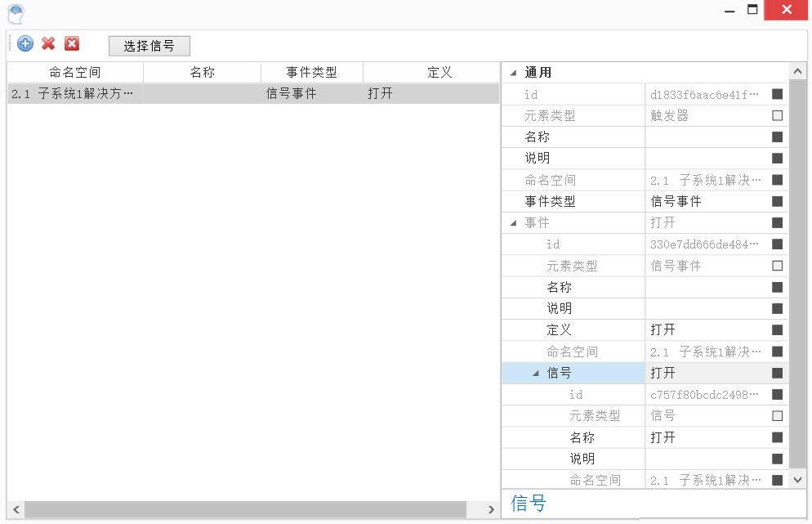
Task: Click the property grid vertical scrollbar thumb
Action: pos(797,272)
